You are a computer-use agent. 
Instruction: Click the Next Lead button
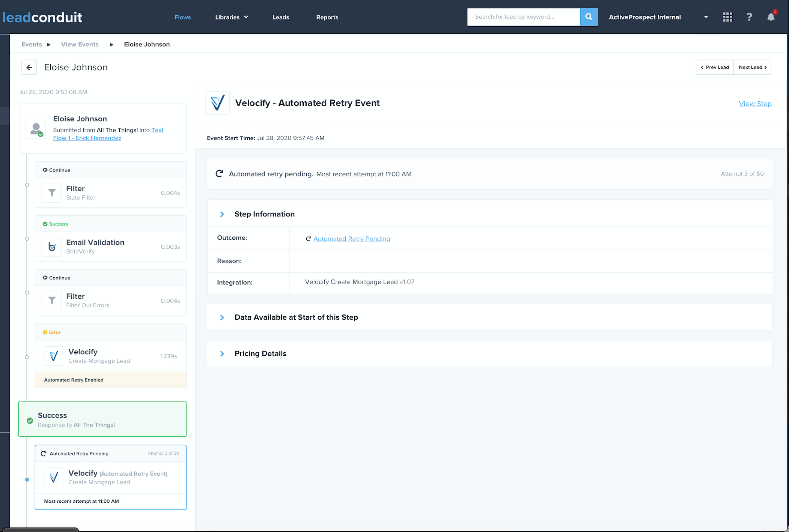pyautogui.click(x=752, y=68)
